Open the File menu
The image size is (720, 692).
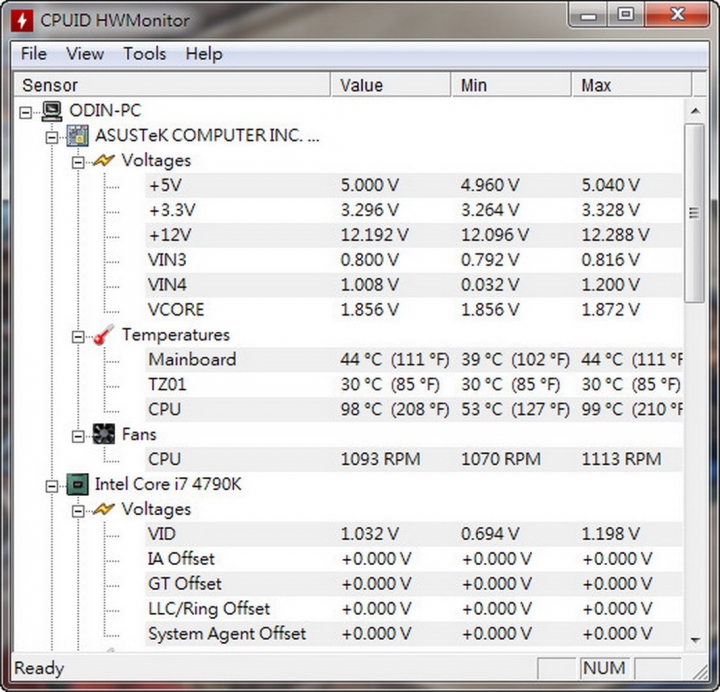pyautogui.click(x=34, y=54)
